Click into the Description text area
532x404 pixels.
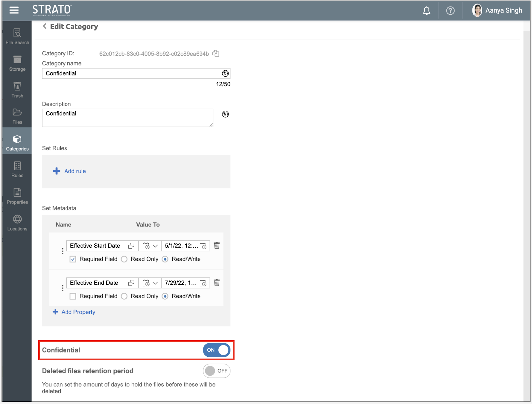[127, 118]
